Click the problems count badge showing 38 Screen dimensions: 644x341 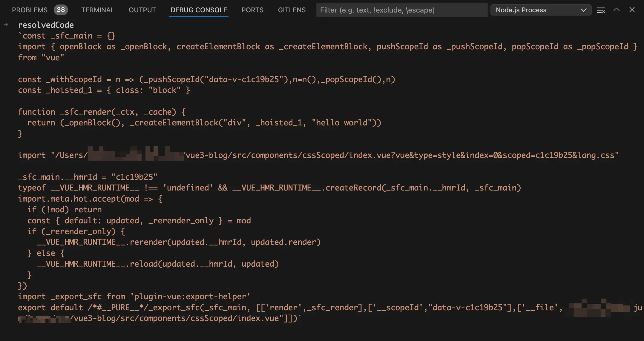(61, 10)
